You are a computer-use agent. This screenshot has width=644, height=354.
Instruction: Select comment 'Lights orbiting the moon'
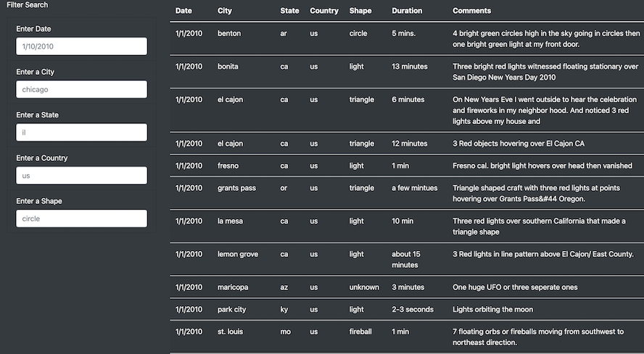pyautogui.click(x=493, y=310)
